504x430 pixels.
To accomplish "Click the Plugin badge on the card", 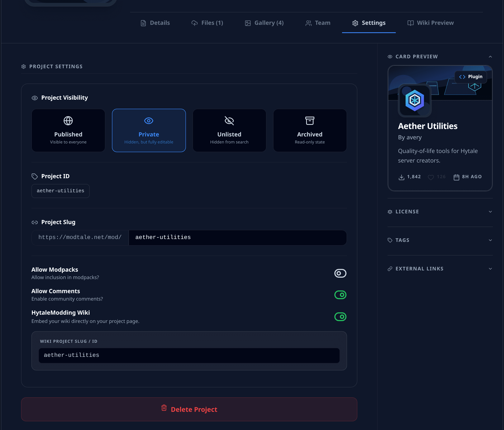I will pyautogui.click(x=471, y=77).
